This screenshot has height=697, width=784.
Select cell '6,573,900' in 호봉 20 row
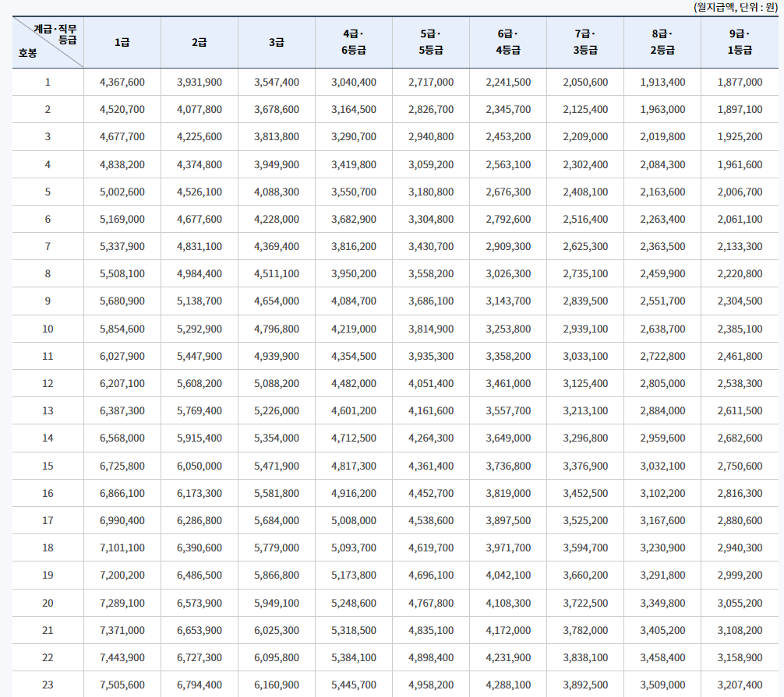pyautogui.click(x=199, y=603)
